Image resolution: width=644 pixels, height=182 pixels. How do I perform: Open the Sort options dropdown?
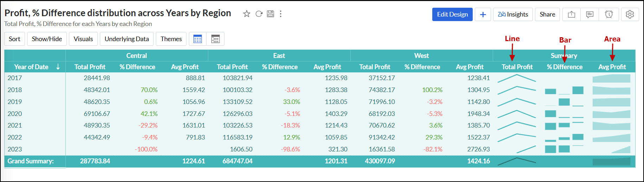coord(14,39)
